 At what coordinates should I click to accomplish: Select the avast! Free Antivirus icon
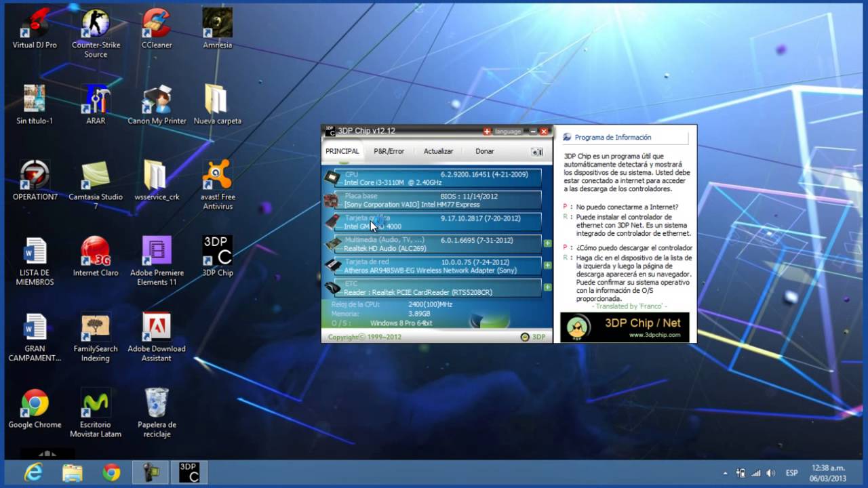point(218,185)
